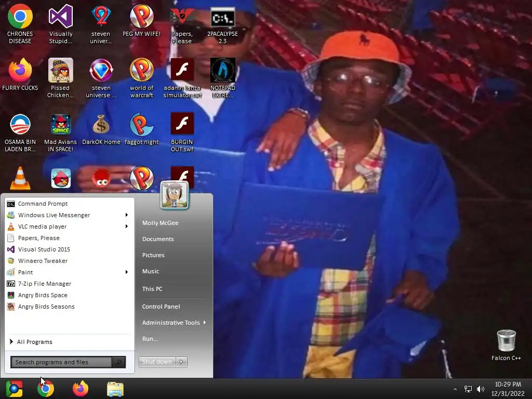
Task: Open Chrome from the taskbar
Action: coord(46,389)
